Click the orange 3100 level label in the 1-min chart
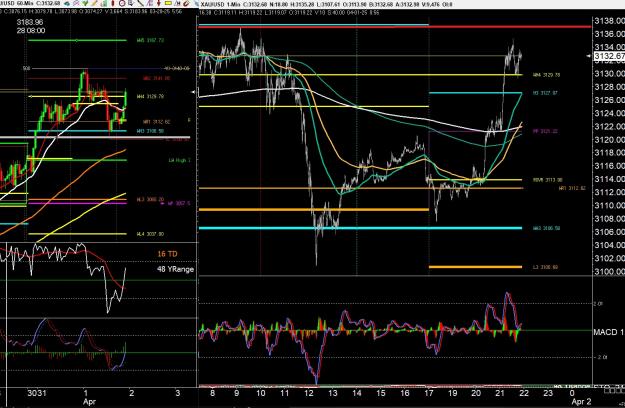This screenshot has width=625, height=408. pos(545,267)
